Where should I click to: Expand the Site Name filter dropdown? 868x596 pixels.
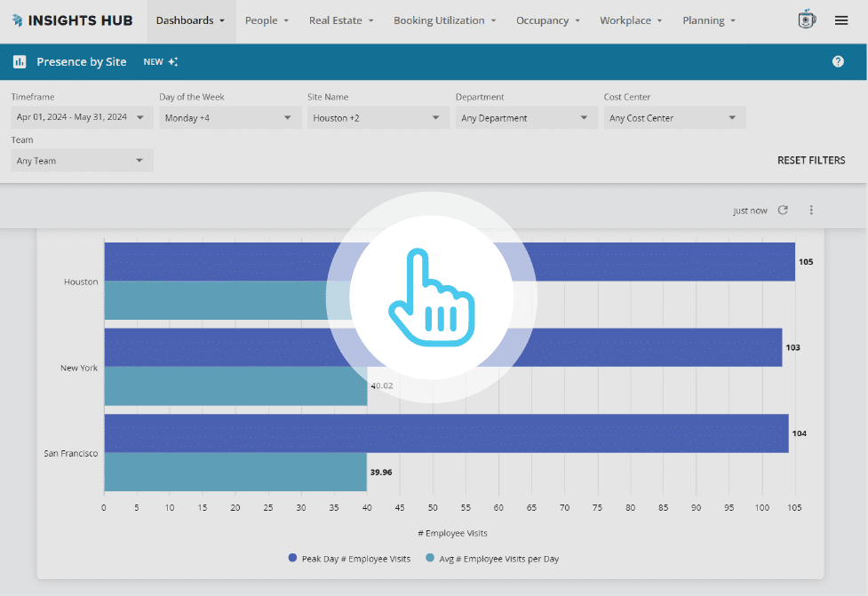click(378, 117)
